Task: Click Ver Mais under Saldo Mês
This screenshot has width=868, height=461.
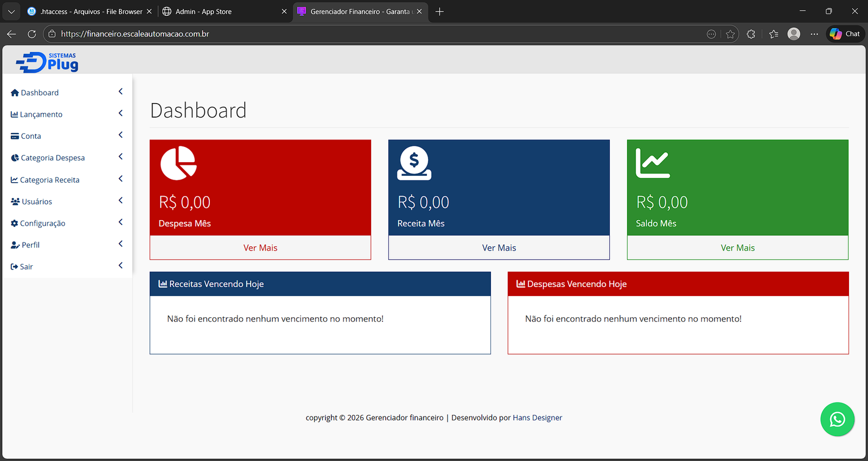Action: coord(737,248)
